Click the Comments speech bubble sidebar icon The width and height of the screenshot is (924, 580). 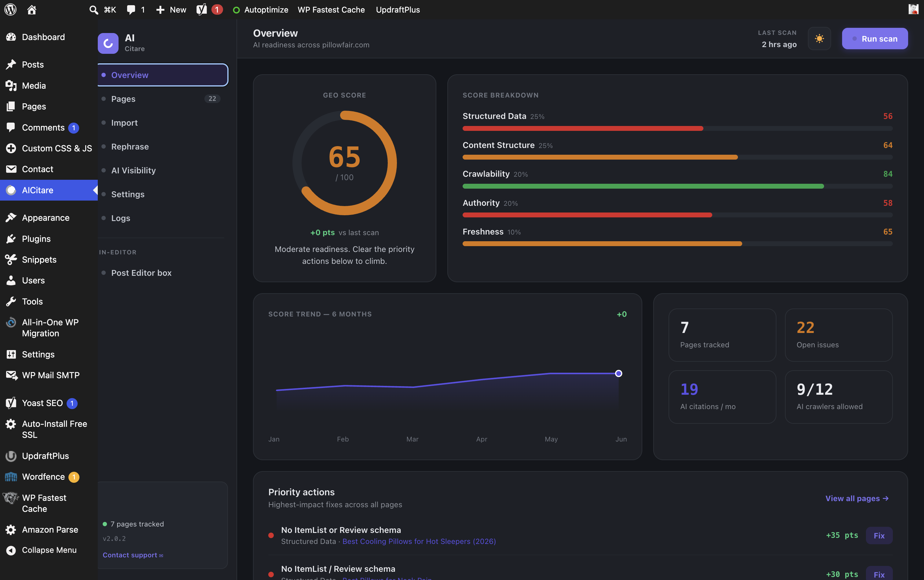pos(11,127)
